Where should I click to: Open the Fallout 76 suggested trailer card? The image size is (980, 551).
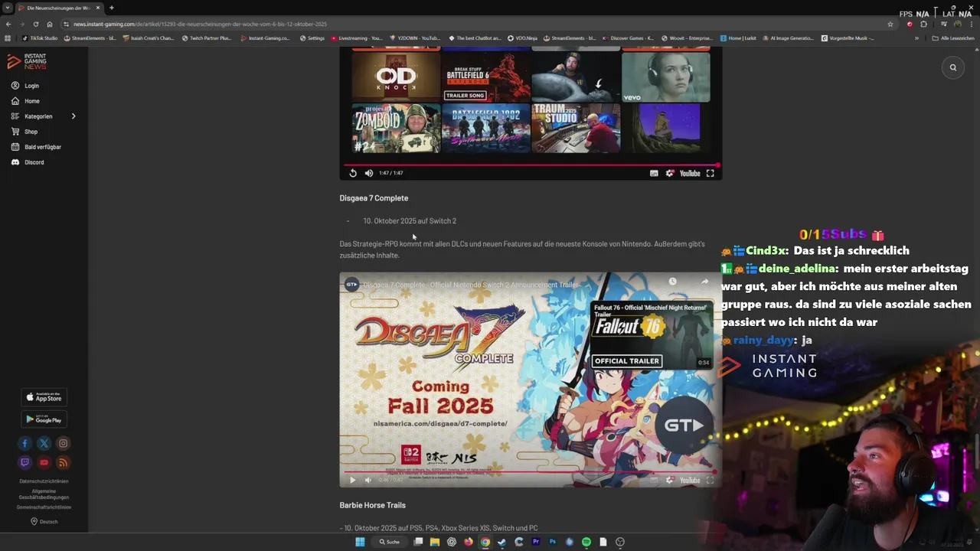(x=652, y=334)
